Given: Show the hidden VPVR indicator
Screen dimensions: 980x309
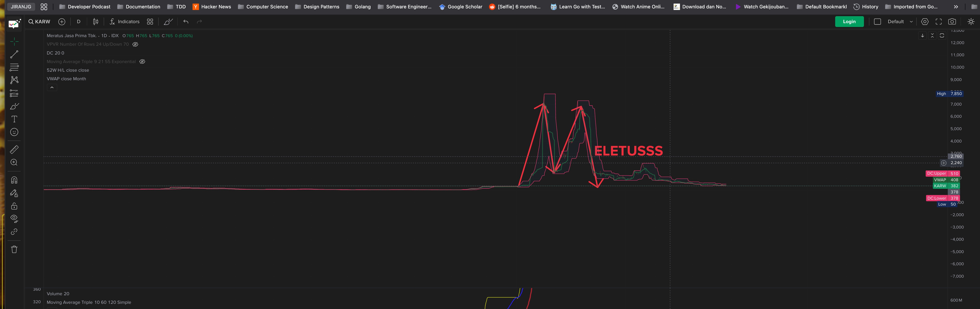Looking at the screenshot, I should tap(135, 45).
